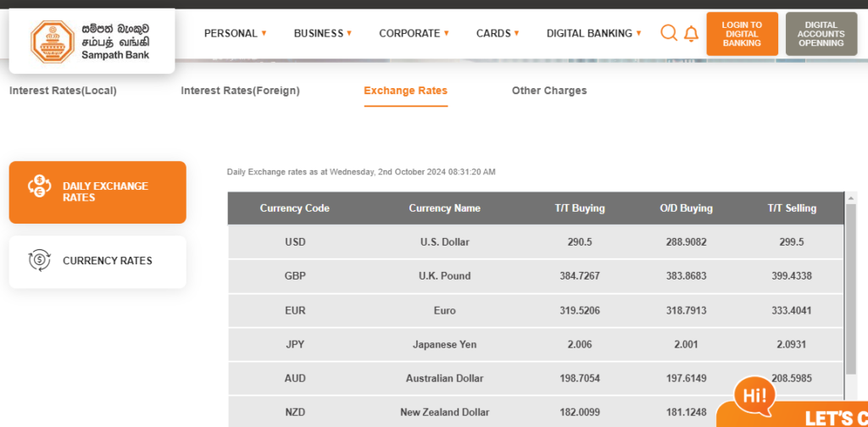Click the table scrollbar up arrow
This screenshot has width=868, height=427.
pyautogui.click(x=851, y=198)
